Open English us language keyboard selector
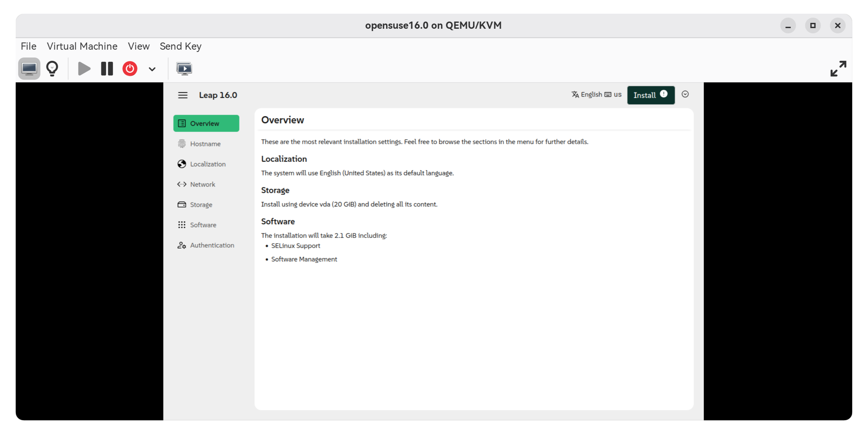This screenshot has width=868, height=438. [x=596, y=95]
